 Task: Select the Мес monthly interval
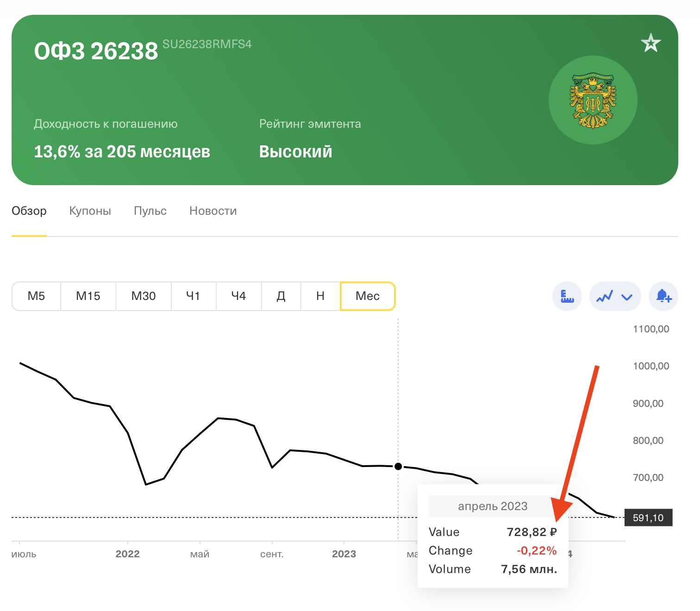368,296
